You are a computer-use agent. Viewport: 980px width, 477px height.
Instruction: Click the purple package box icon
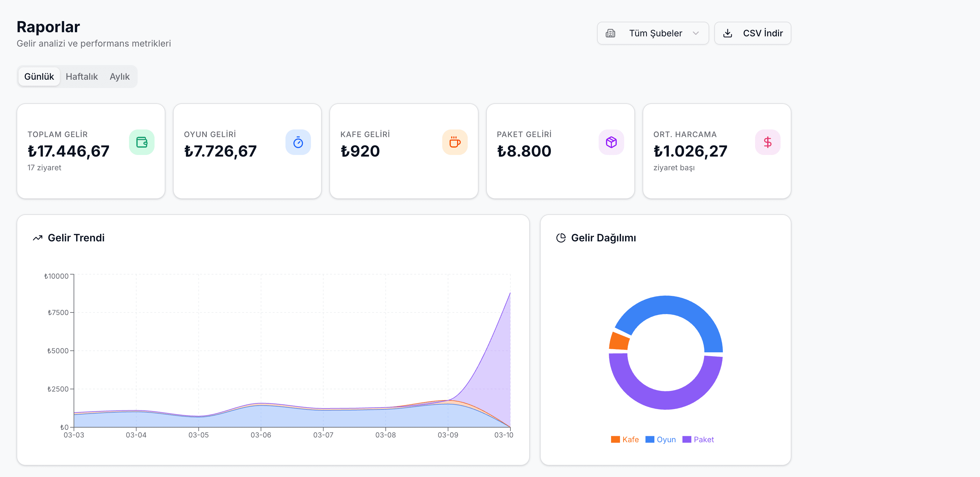click(611, 143)
